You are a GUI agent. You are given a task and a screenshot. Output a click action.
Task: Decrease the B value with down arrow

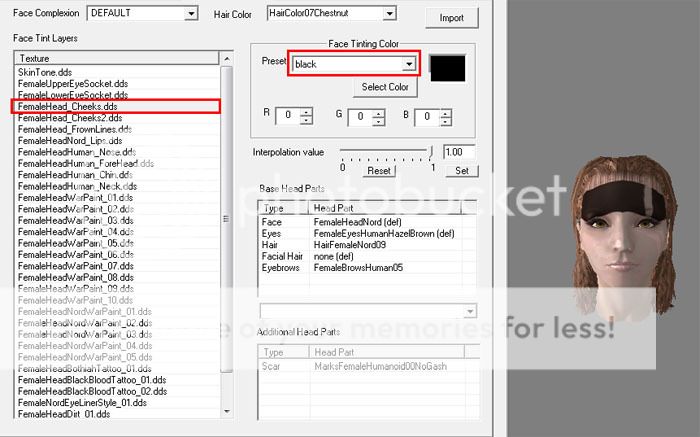click(446, 121)
